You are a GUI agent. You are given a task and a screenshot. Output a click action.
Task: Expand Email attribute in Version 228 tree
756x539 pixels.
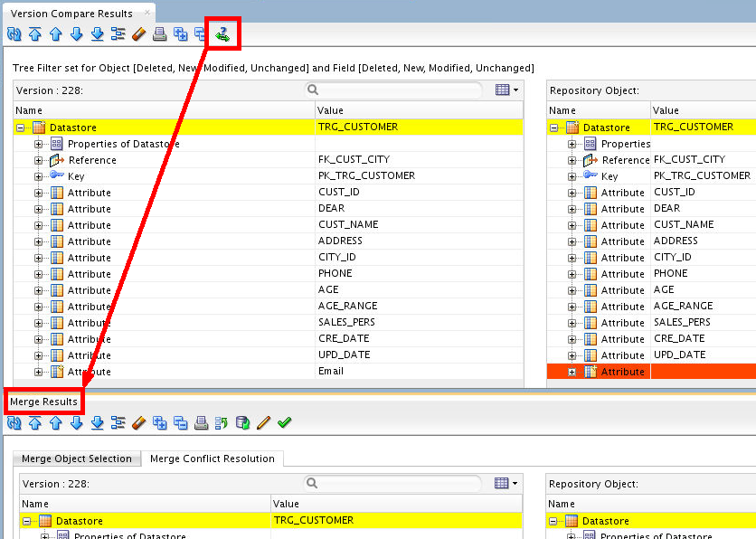point(38,372)
